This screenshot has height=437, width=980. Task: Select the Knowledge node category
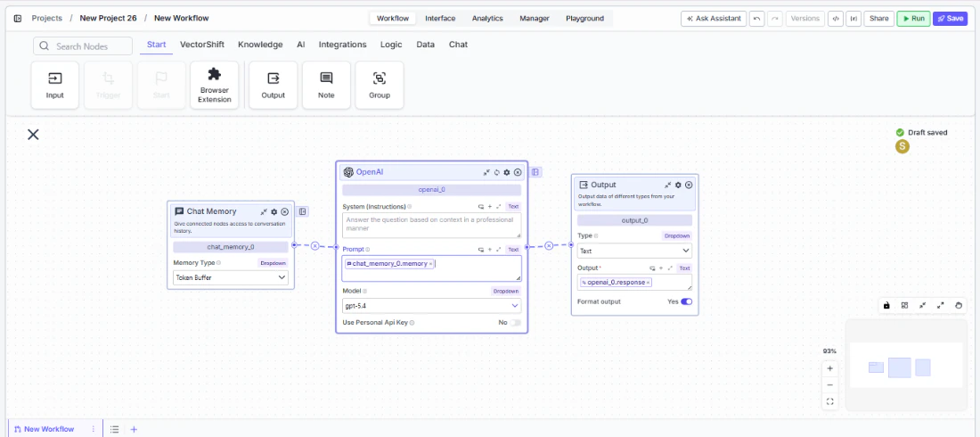point(260,45)
